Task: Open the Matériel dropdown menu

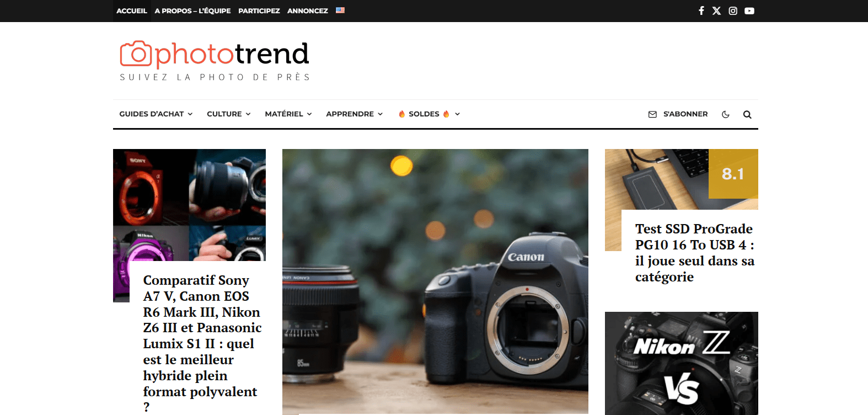Action: (x=288, y=114)
